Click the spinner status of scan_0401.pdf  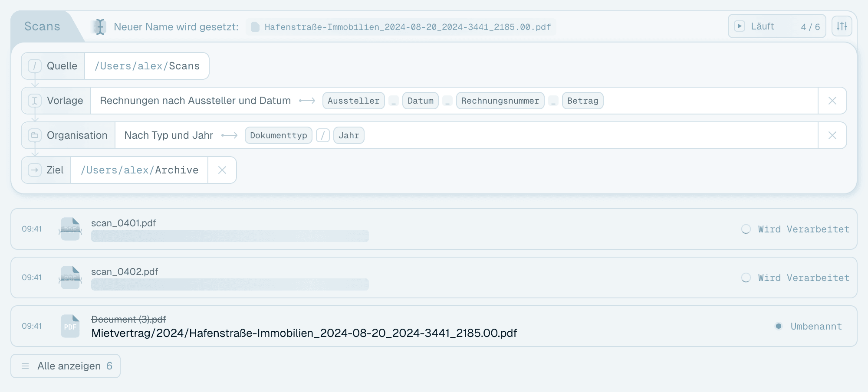[x=746, y=229]
